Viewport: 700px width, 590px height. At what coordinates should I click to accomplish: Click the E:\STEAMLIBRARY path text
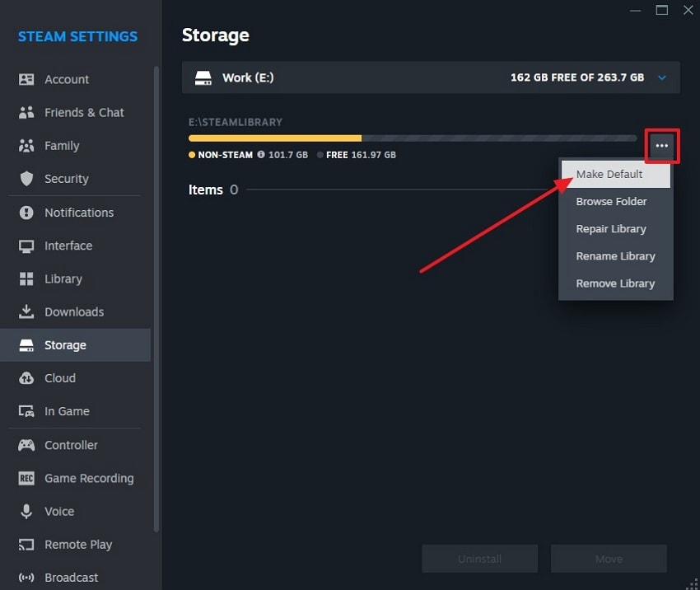236,123
